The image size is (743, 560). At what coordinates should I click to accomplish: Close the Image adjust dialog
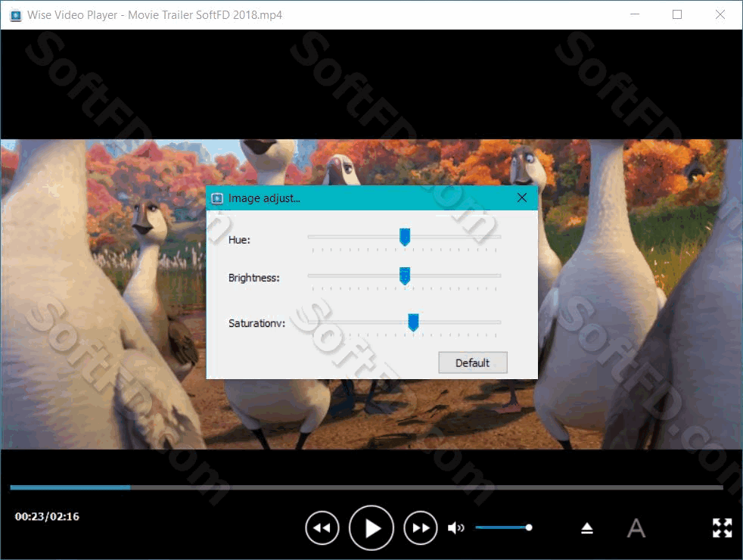pyautogui.click(x=522, y=198)
